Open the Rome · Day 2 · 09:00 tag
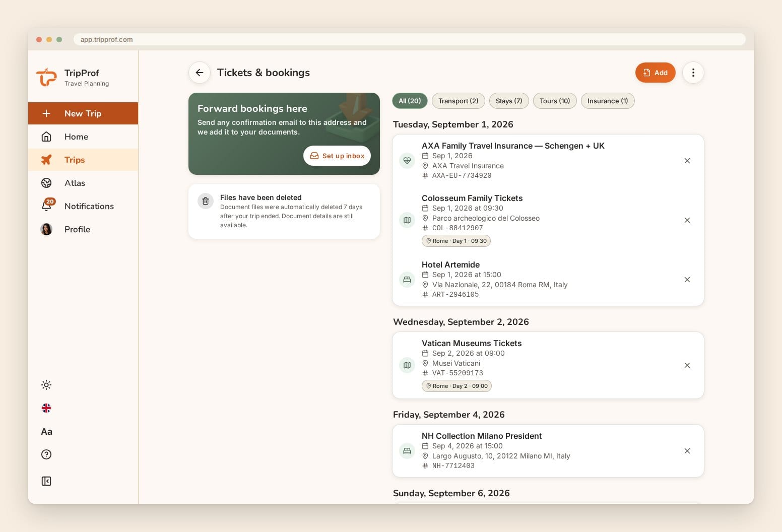The height and width of the screenshot is (532, 782). [x=457, y=386]
